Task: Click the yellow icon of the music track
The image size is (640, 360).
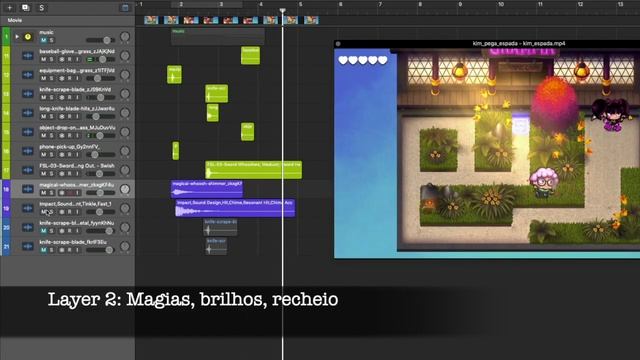Action: coord(28,37)
